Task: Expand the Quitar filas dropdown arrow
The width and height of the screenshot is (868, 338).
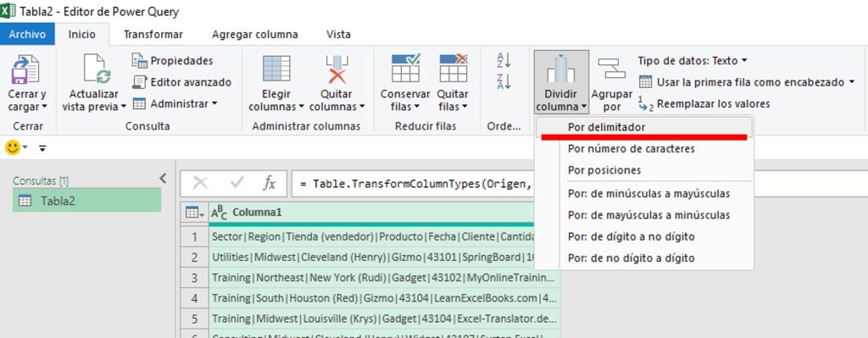Action: point(465,107)
